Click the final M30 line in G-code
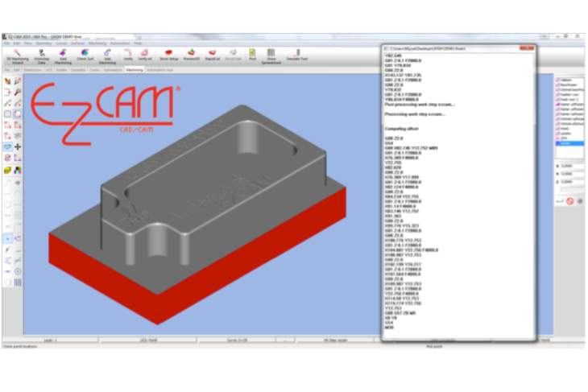 tap(389, 328)
